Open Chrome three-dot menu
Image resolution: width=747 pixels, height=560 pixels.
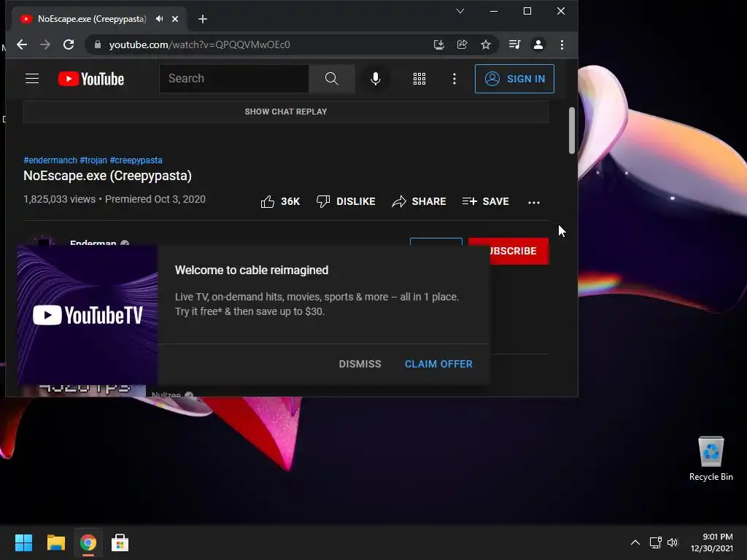click(562, 44)
